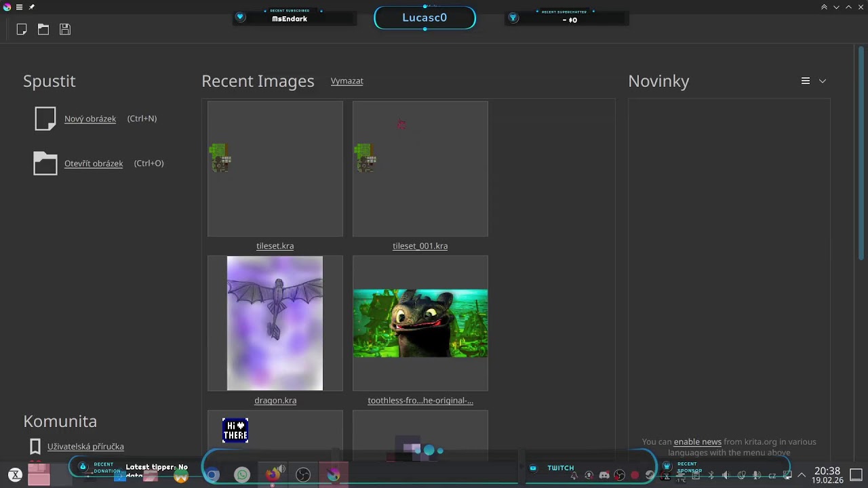
Task: Click the keep-above double chevron button
Action: 824,7
